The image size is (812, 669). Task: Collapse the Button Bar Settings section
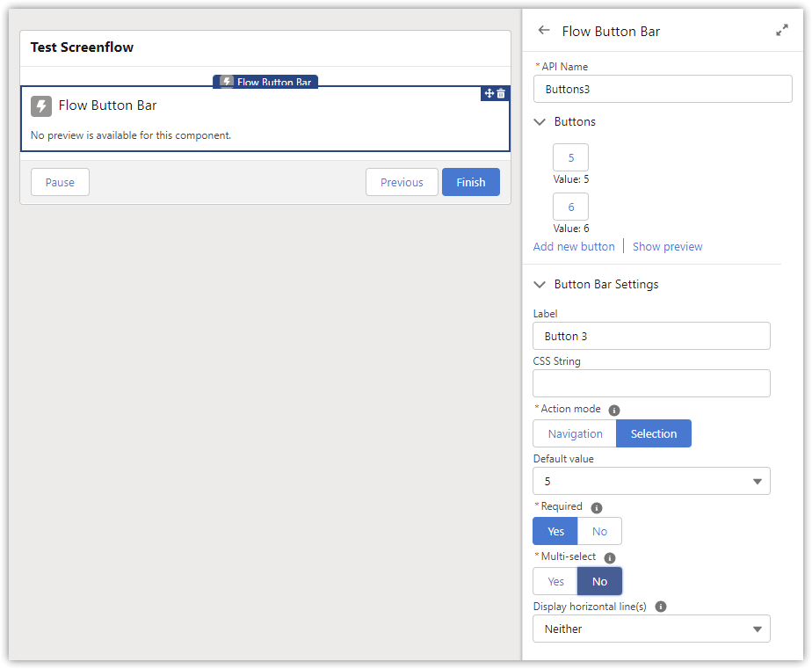539,284
